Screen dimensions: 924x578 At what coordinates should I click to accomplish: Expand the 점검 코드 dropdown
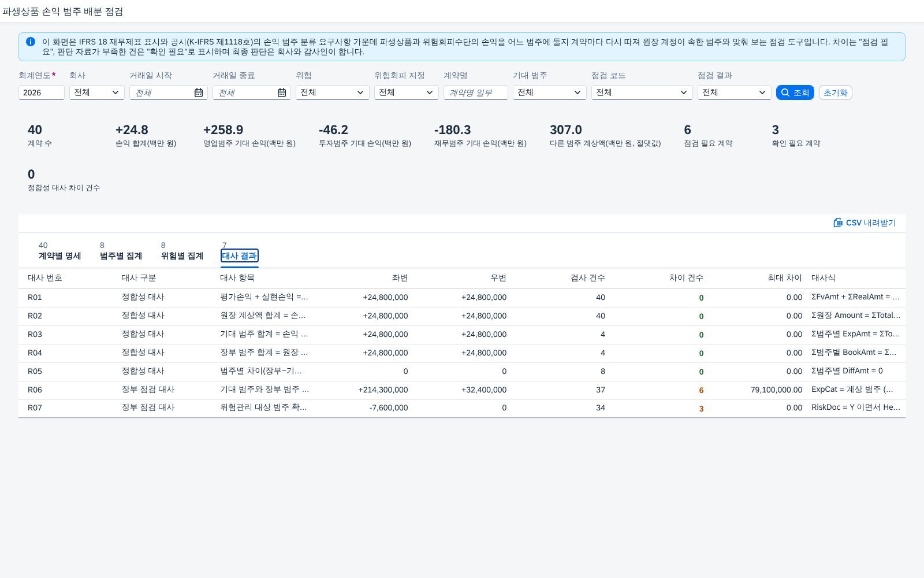coord(642,92)
